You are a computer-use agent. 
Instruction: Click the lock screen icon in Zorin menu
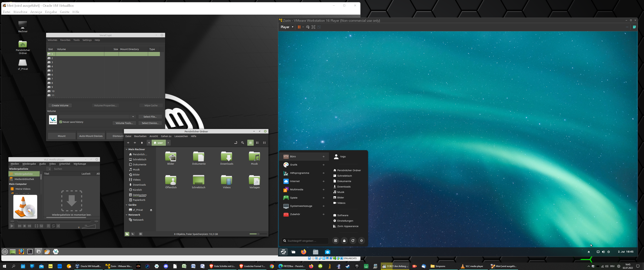(x=344, y=241)
